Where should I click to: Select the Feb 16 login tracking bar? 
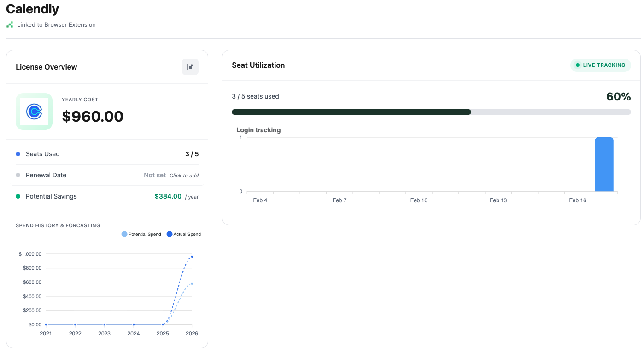pyautogui.click(x=604, y=165)
